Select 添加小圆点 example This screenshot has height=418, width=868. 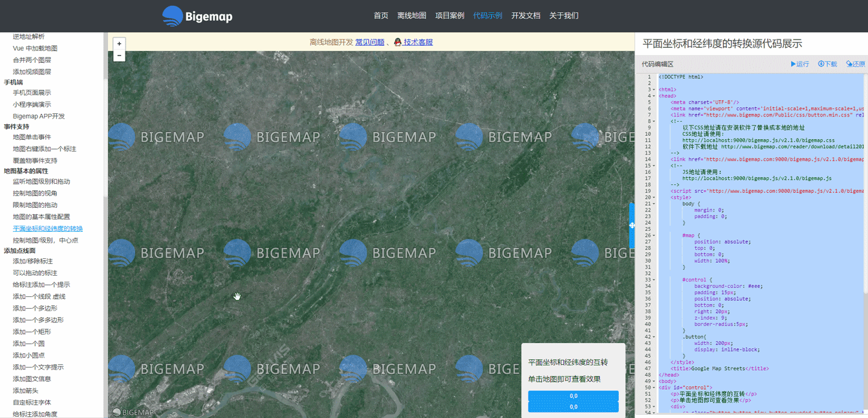point(28,355)
